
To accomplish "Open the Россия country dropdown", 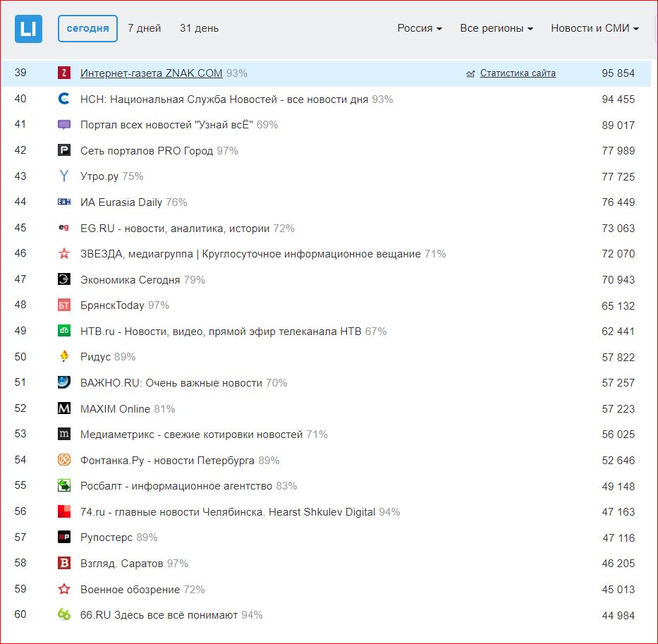I will coord(420,29).
